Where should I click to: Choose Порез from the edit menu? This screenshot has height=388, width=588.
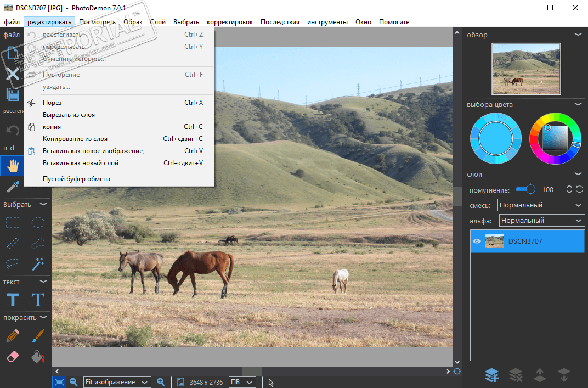click(x=52, y=103)
